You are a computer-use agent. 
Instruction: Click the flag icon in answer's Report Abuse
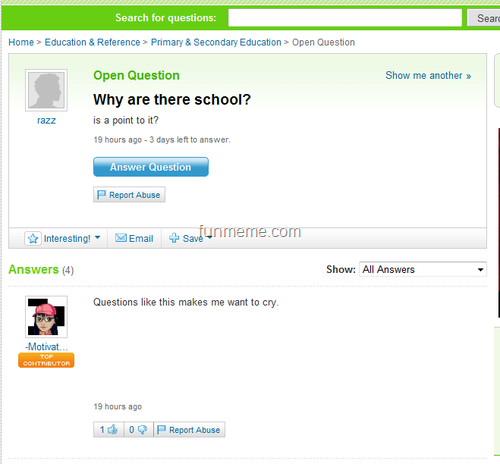point(161,429)
